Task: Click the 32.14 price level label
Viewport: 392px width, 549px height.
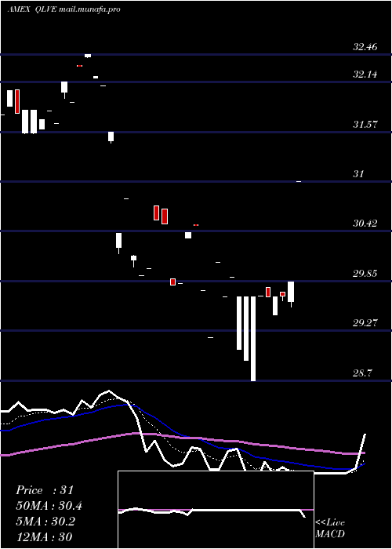Action: pyautogui.click(x=365, y=75)
